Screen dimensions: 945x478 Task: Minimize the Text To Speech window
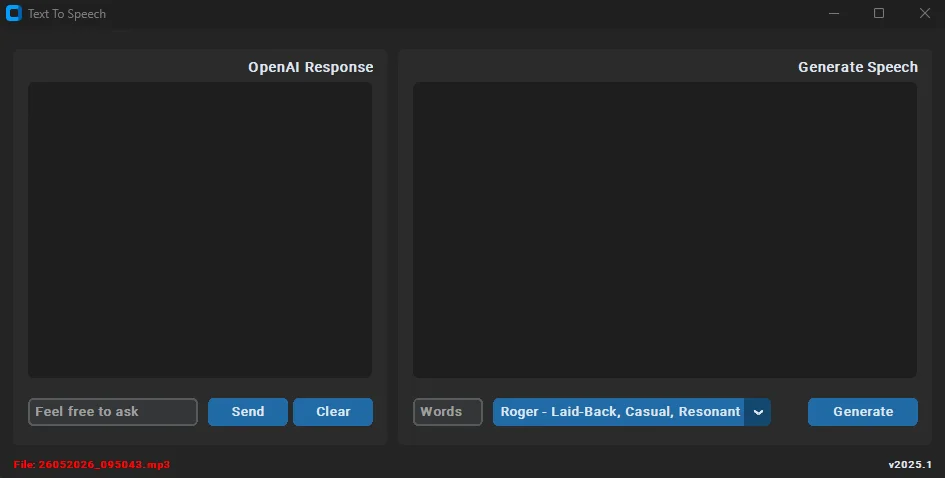(x=834, y=13)
